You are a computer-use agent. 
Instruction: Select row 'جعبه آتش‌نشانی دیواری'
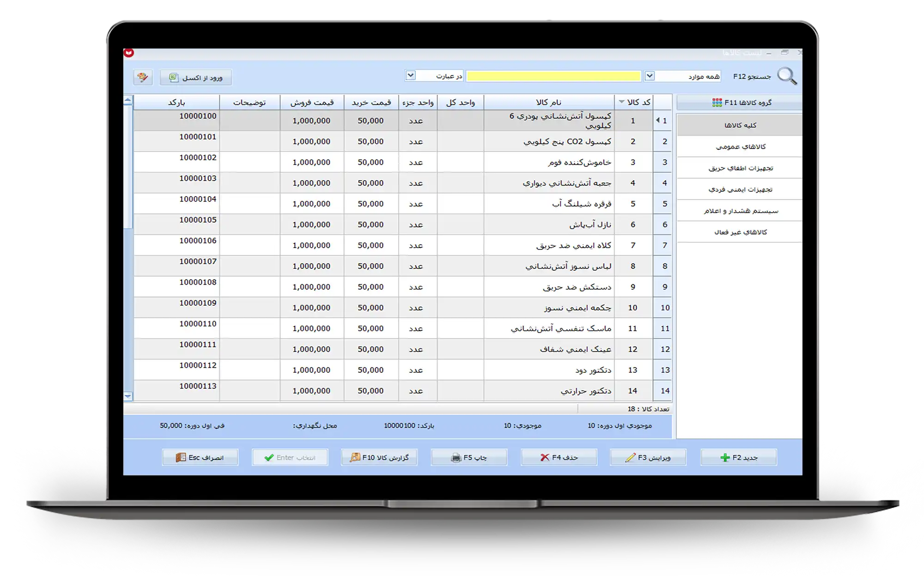coord(402,183)
